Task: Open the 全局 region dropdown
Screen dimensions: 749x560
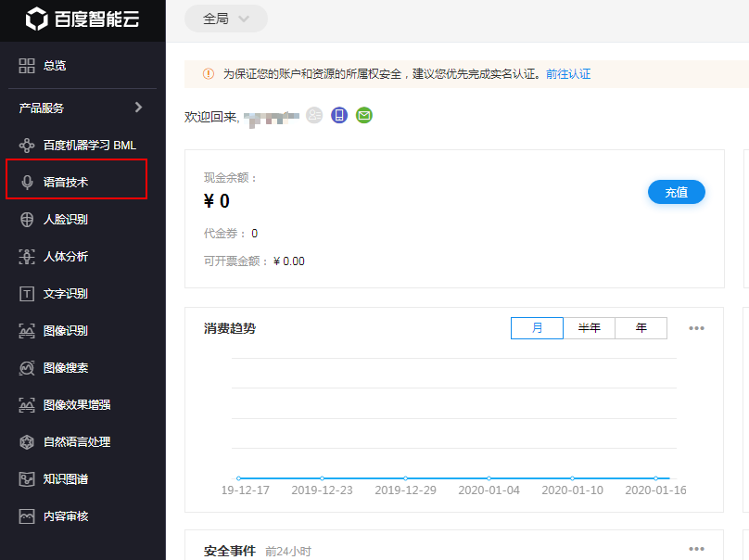Action: tap(226, 19)
